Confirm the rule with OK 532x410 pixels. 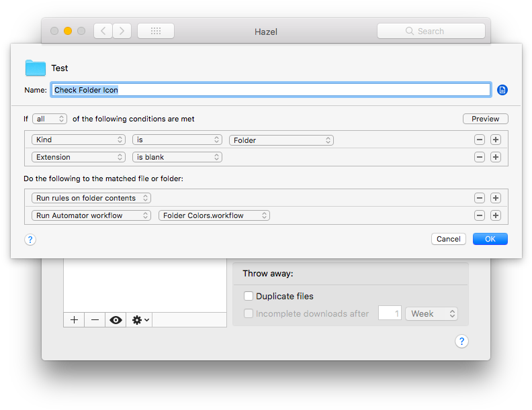click(490, 239)
